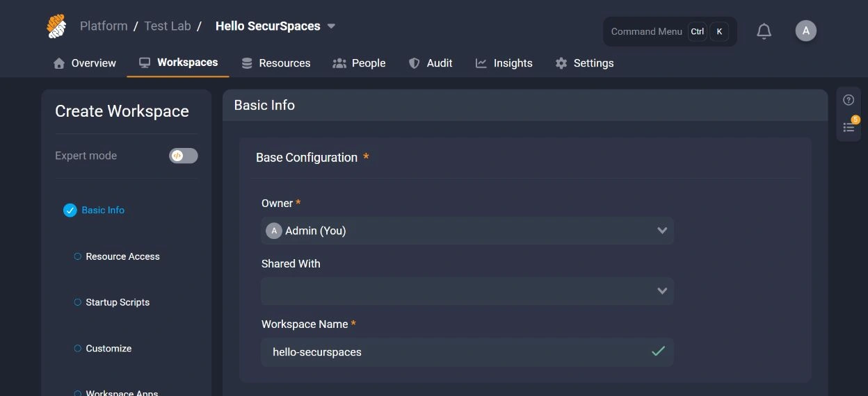Click the Ctrl key hint
Image resolution: width=868 pixels, height=396 pixels.
(698, 31)
